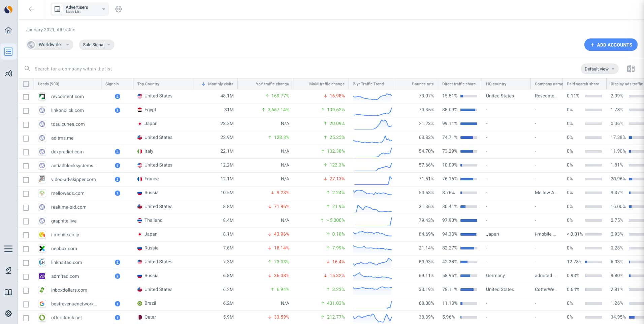Check the revcontent.com row checkbox
The height and width of the screenshot is (324, 644).
click(x=26, y=97)
